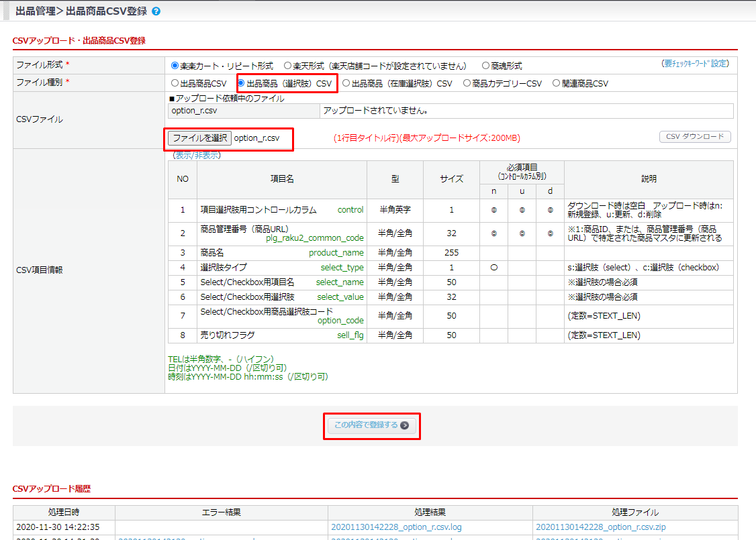Select 商品カテゴリーCSV file type
The width and height of the screenshot is (756, 540).
point(467,84)
